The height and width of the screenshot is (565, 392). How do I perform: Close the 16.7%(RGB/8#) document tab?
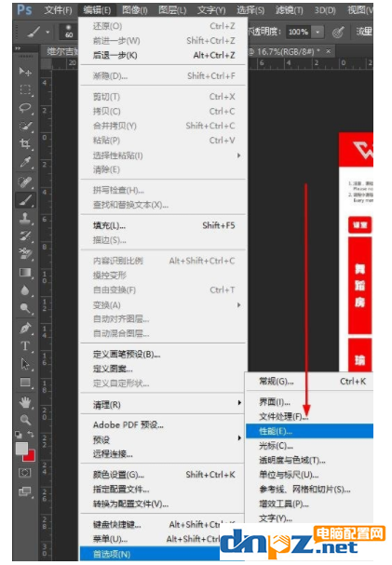click(x=329, y=51)
